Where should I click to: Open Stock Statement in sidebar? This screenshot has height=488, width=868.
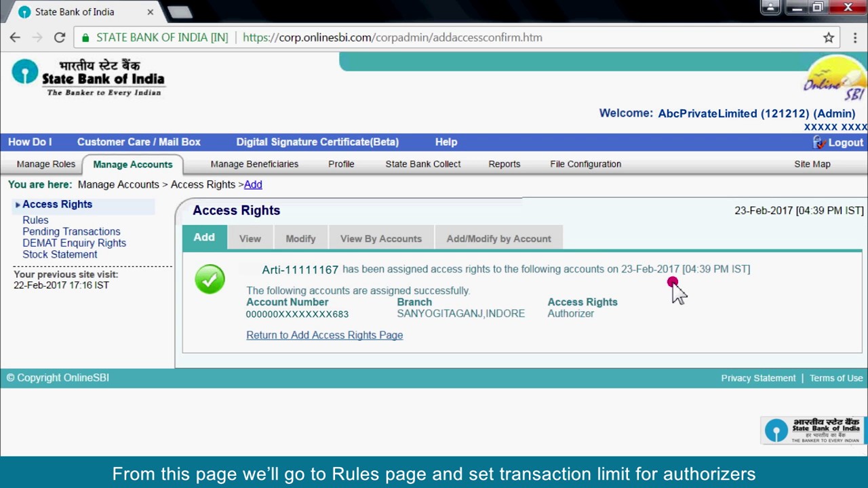pos(60,254)
